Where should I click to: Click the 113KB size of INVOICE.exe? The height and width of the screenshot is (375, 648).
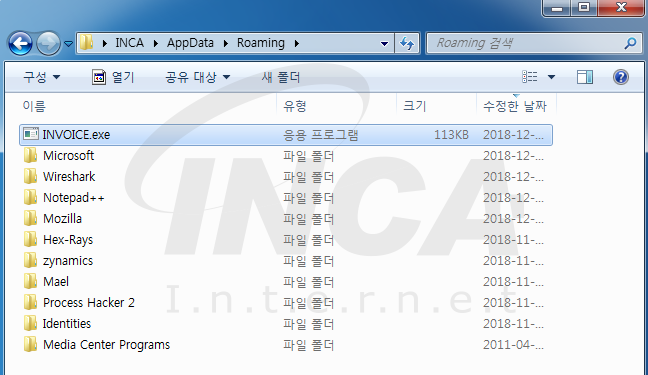click(451, 135)
